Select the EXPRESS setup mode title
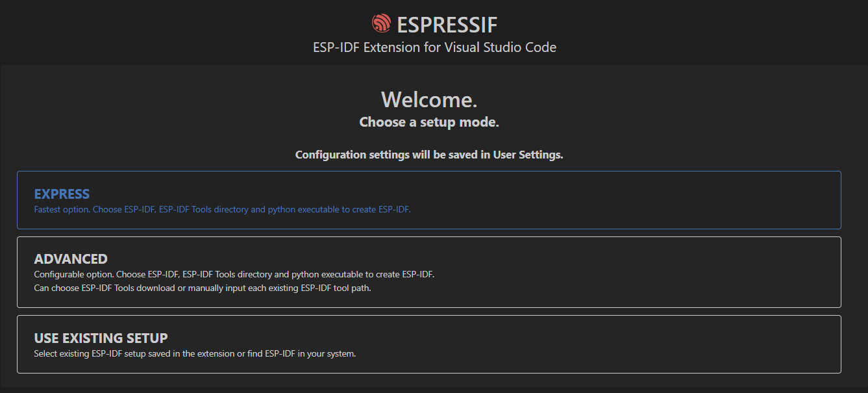The height and width of the screenshot is (393, 868). pos(62,194)
